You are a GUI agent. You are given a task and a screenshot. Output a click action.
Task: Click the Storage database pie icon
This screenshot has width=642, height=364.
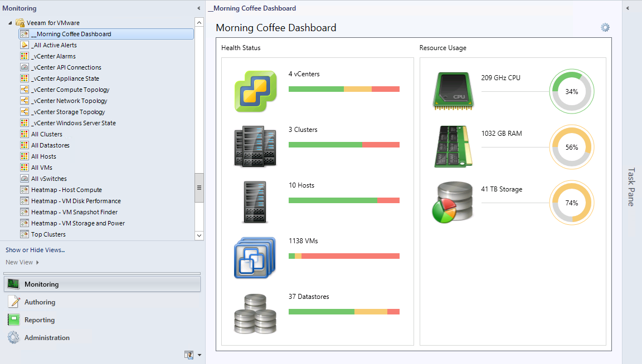pos(453,203)
